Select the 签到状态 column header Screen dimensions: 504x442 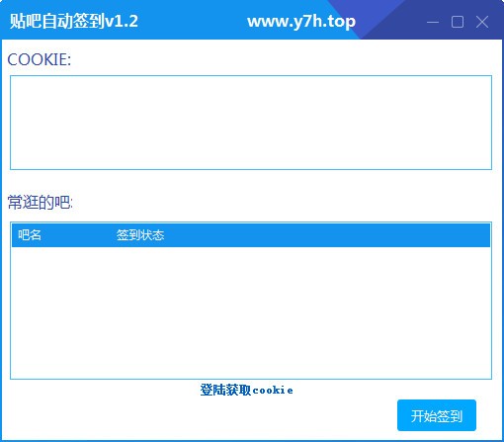[140, 235]
